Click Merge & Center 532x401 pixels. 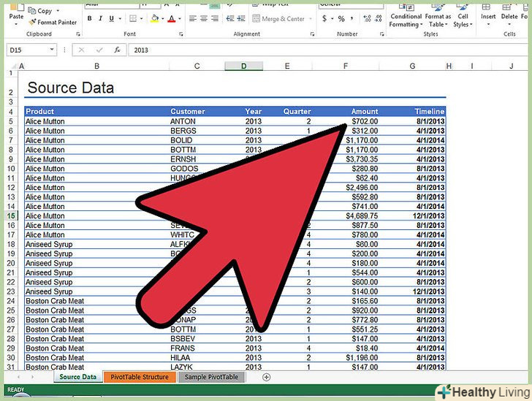click(x=278, y=19)
